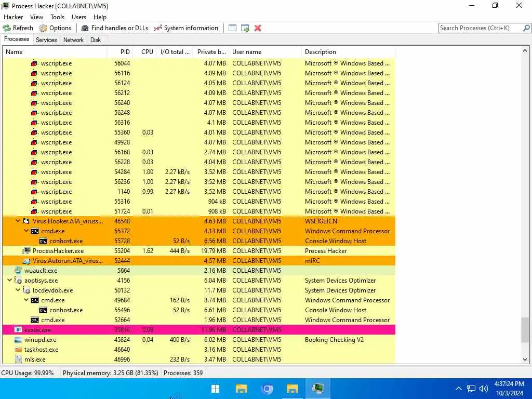Click the locdevdob.exe gear icon
The height and width of the screenshot is (399, 532).
26,290
